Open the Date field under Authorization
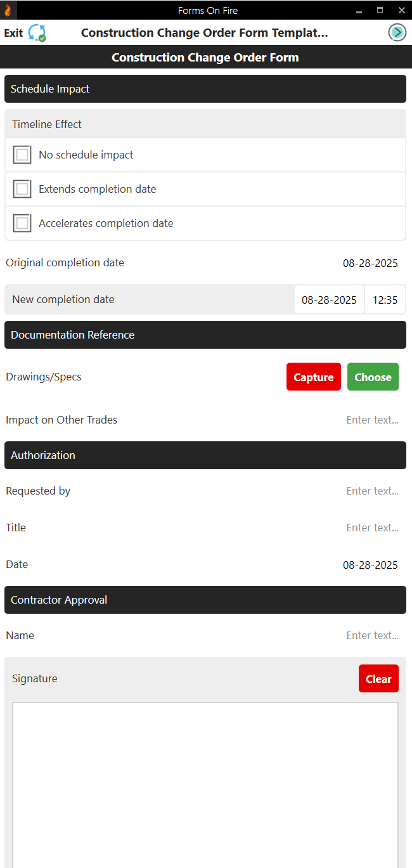This screenshot has height=868, width=412. click(370, 564)
